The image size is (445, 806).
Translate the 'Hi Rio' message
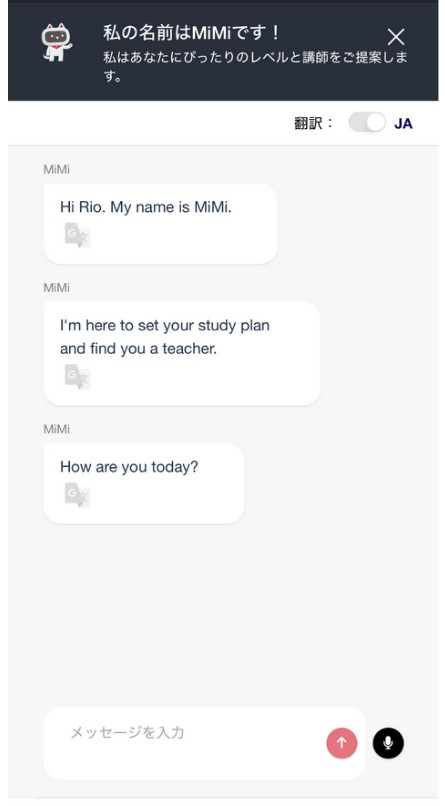(x=78, y=235)
